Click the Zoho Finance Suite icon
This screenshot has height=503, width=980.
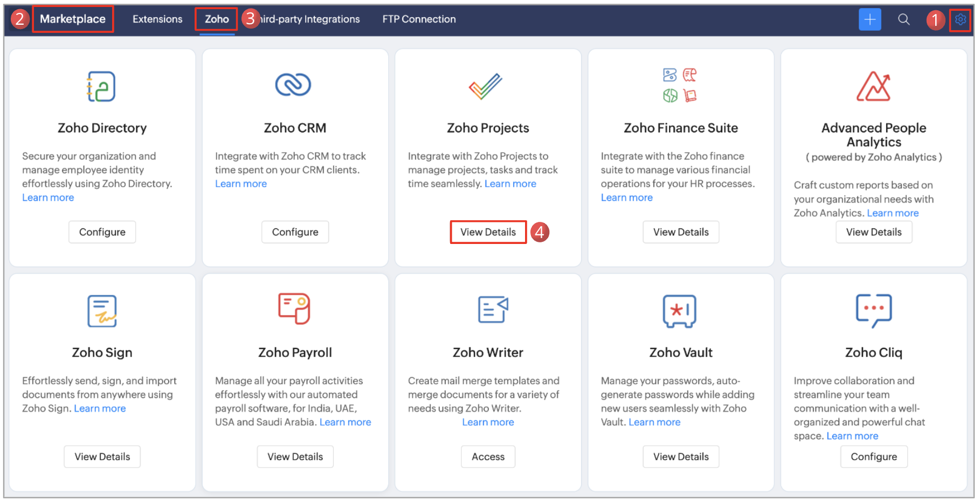(x=680, y=85)
